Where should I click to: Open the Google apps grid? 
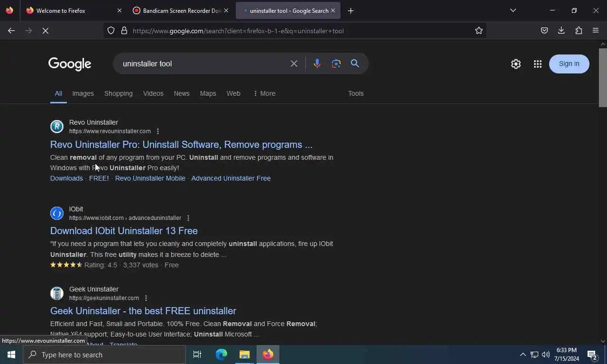pyautogui.click(x=538, y=64)
